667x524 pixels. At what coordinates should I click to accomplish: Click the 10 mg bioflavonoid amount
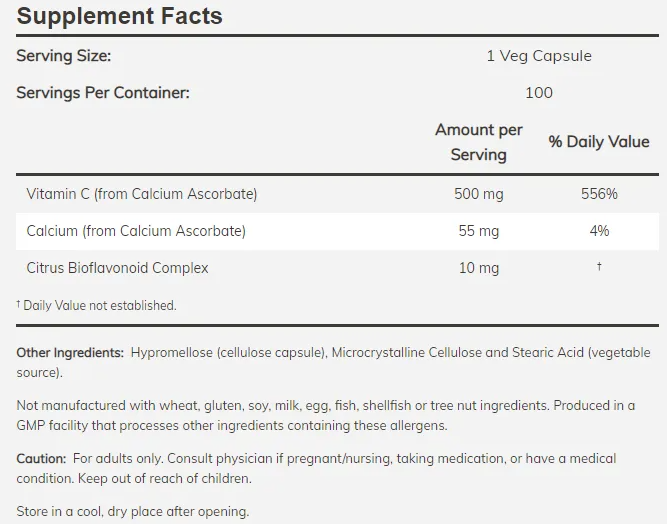[x=479, y=268]
